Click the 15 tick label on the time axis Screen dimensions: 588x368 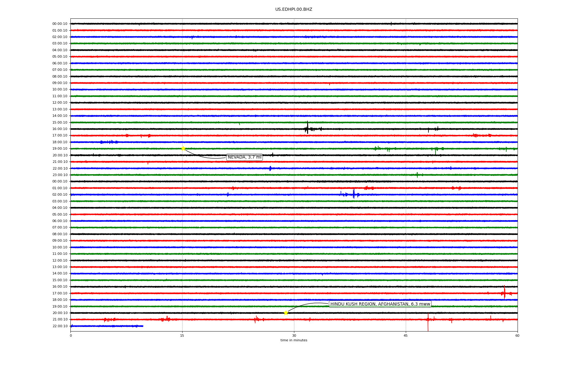tap(182, 335)
